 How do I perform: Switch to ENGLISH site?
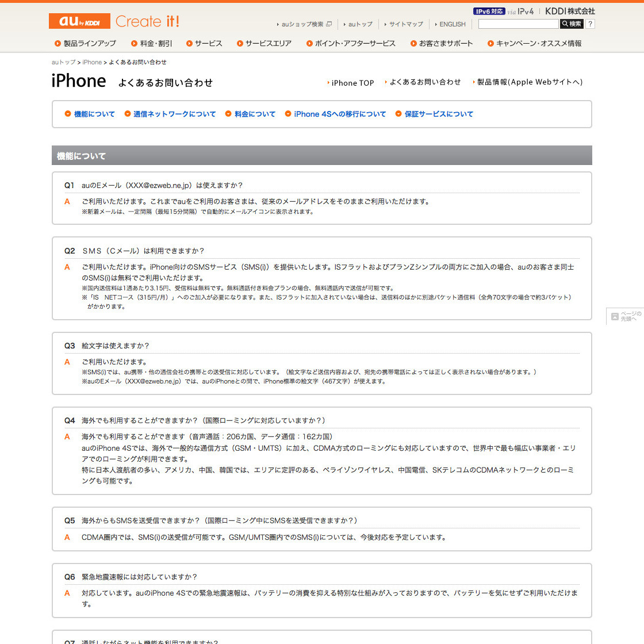(452, 24)
